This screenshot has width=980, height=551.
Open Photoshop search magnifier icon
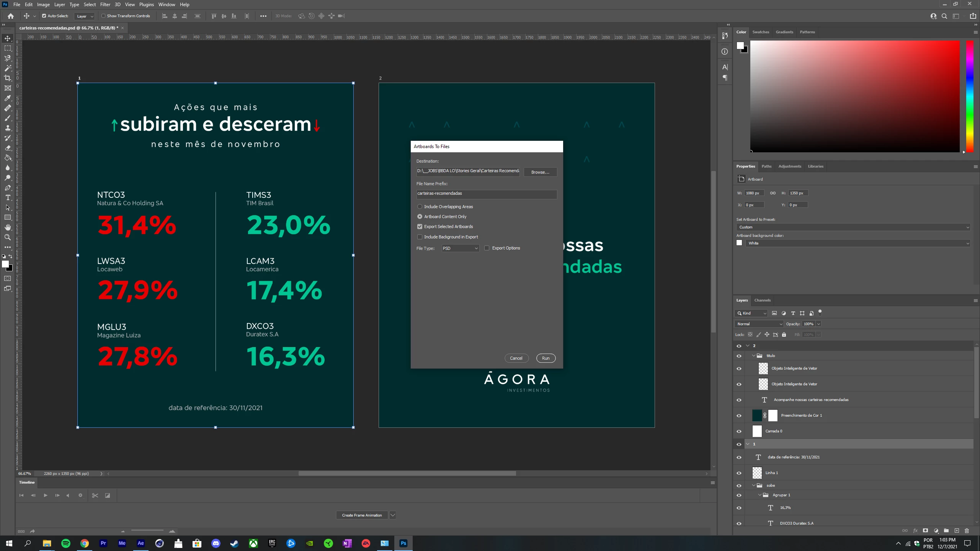tap(944, 16)
